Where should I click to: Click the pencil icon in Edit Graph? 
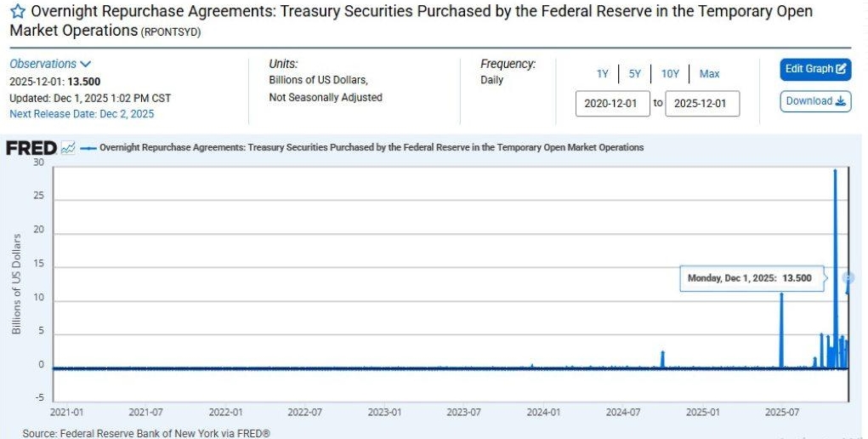pyautogui.click(x=842, y=69)
